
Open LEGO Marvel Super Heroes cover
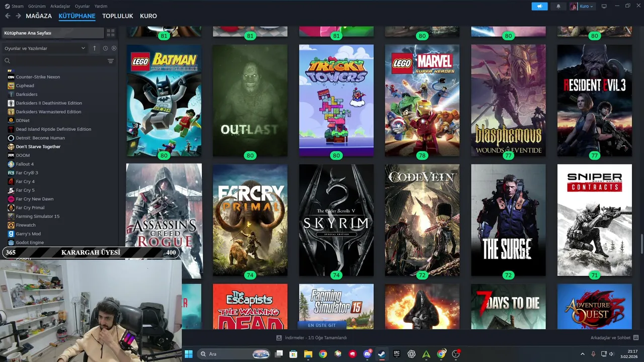(x=422, y=101)
